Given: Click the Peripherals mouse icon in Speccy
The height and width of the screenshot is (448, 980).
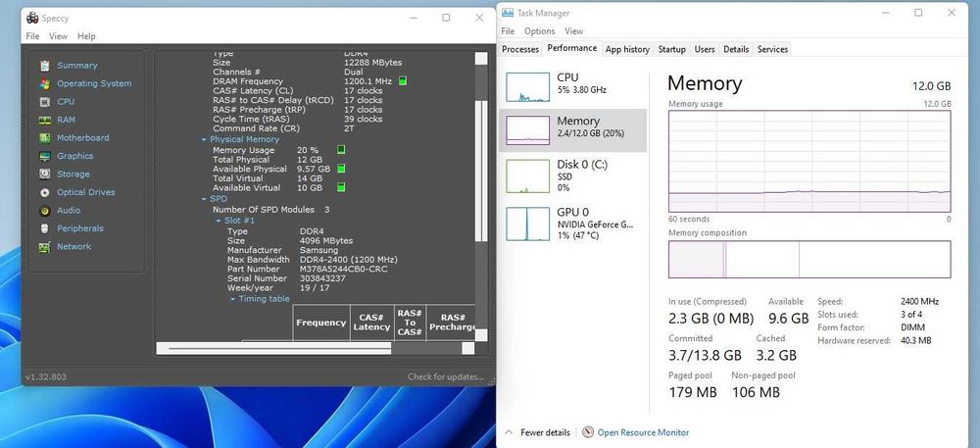Looking at the screenshot, I should [x=44, y=228].
